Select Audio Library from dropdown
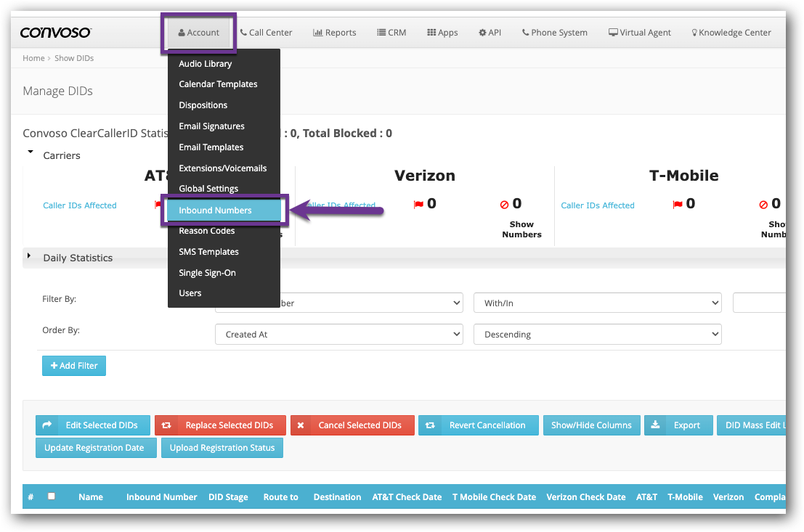This screenshot has height=532, width=804. [224, 64]
